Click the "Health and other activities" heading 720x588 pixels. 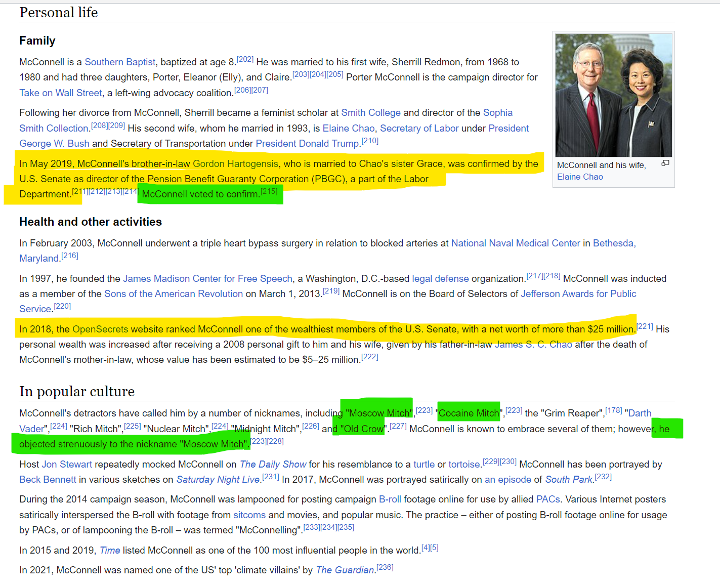(91, 222)
